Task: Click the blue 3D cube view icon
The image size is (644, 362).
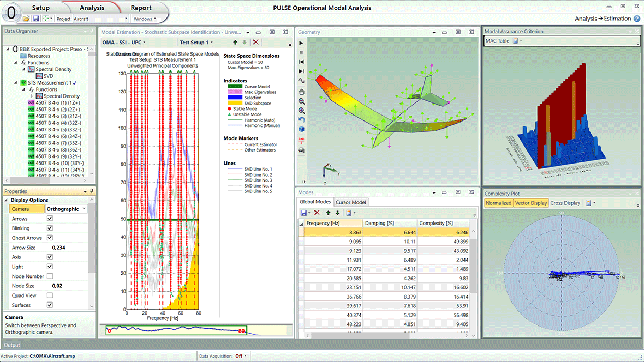Action: click(x=301, y=130)
